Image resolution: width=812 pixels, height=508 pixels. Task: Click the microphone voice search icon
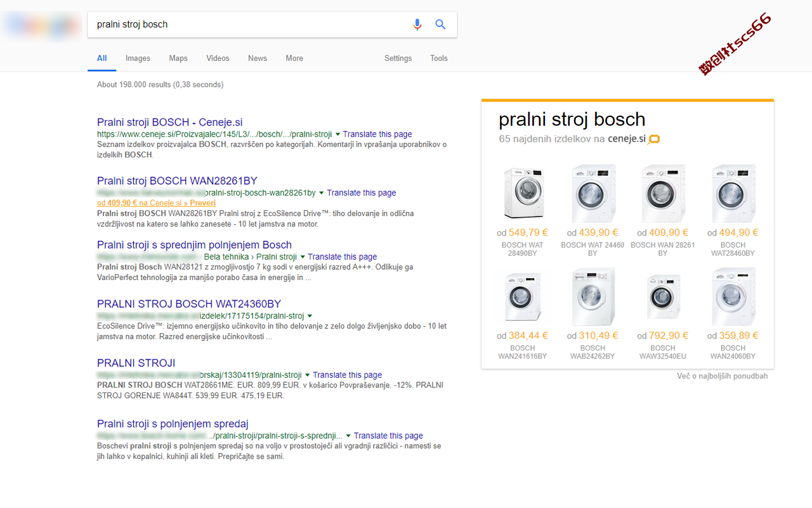click(417, 25)
